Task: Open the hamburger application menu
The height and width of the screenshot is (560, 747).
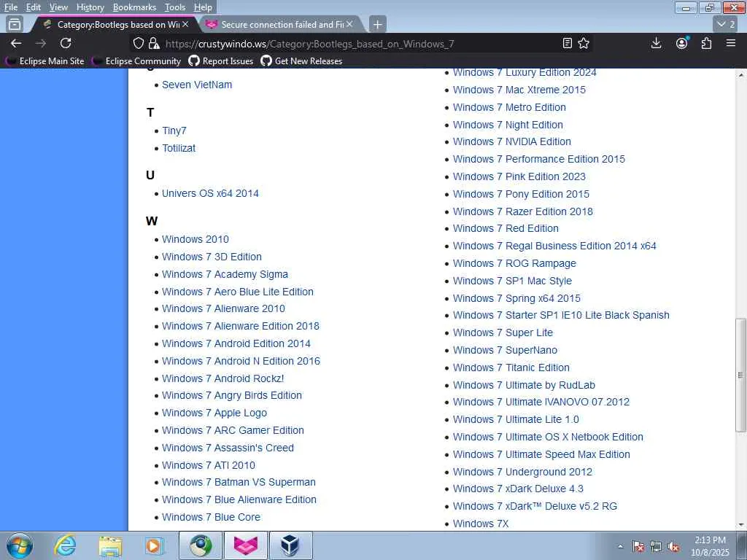Action: coord(731,43)
